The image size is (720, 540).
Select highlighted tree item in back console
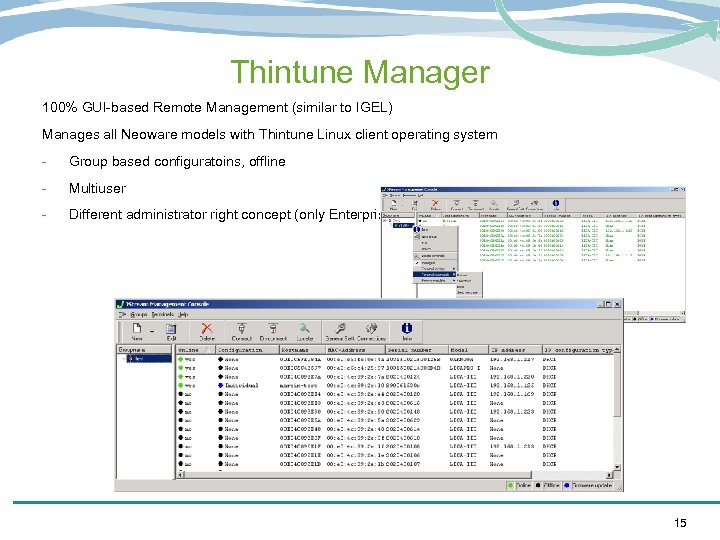coord(403,226)
